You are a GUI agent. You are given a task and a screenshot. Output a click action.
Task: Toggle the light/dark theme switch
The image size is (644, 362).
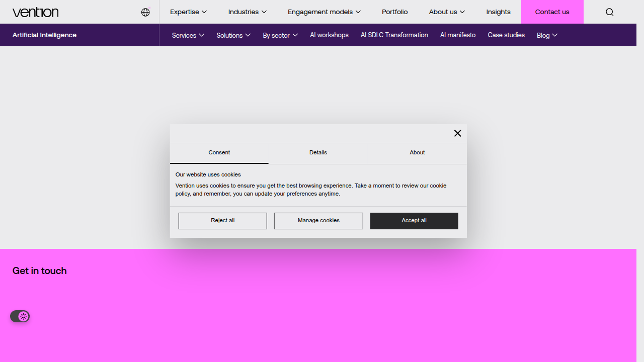coord(20,316)
